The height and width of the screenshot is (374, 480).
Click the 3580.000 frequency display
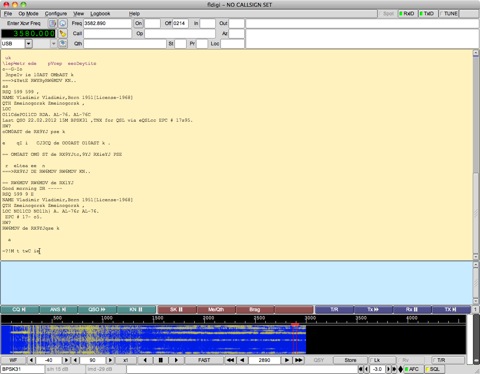[x=28, y=33]
